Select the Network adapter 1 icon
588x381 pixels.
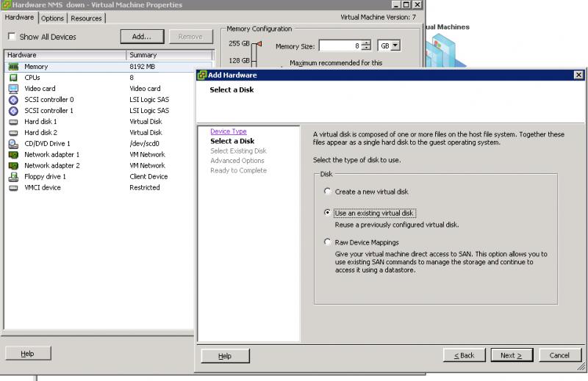pyautogui.click(x=13, y=155)
